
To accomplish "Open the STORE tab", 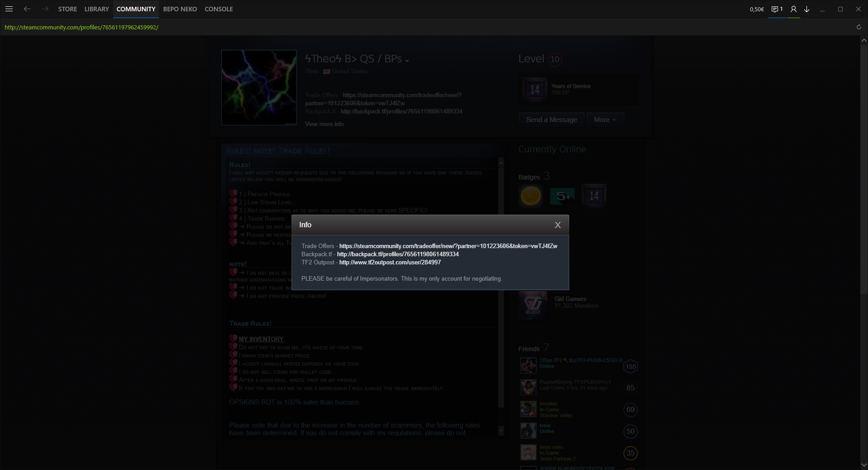I will [67, 9].
